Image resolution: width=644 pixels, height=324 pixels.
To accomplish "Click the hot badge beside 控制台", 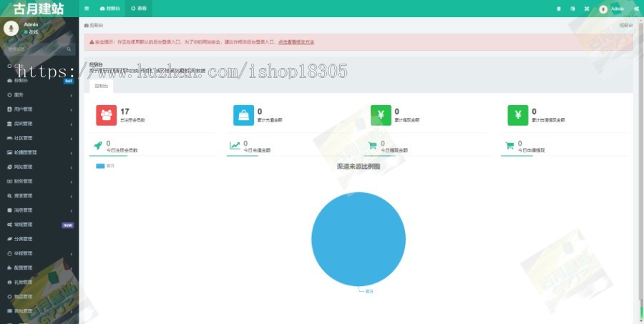I will (69, 81).
